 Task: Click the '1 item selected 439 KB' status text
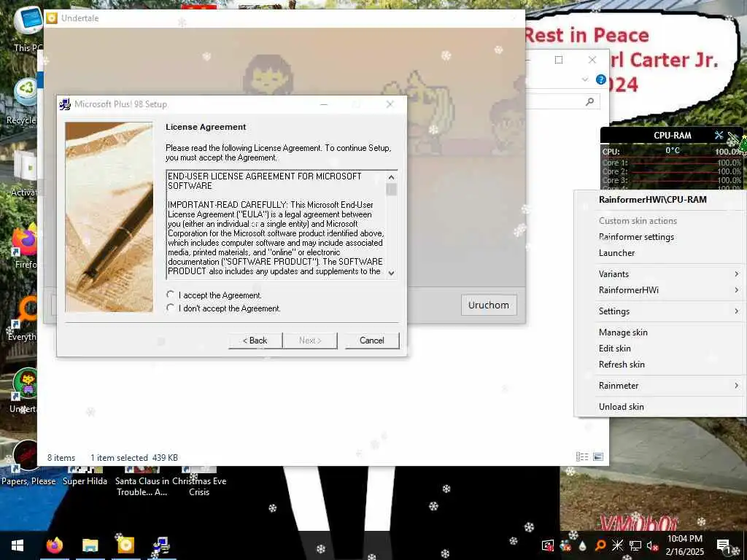(134, 458)
